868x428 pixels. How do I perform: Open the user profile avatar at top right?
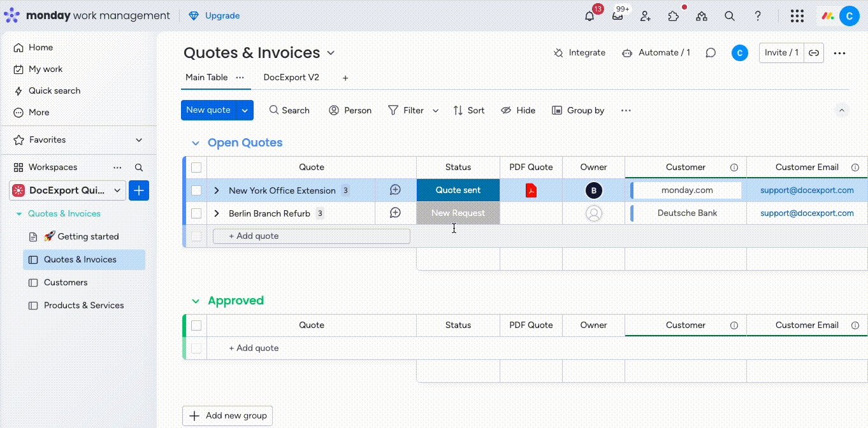pos(850,16)
